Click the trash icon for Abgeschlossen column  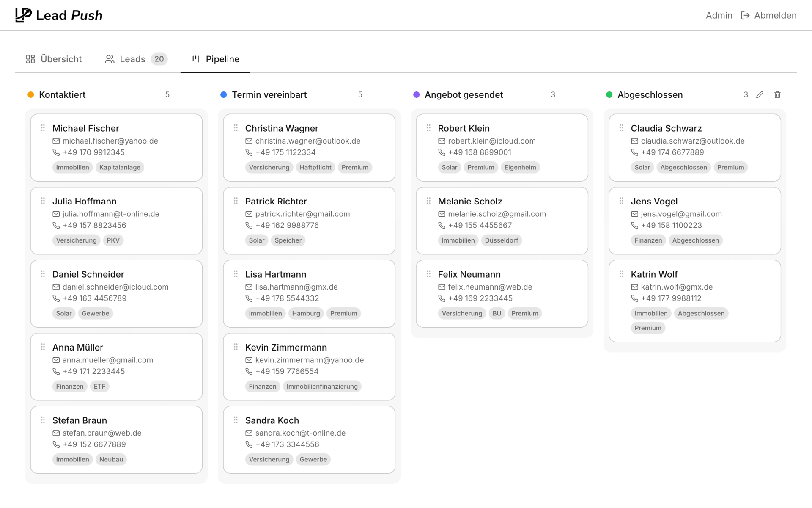777,95
